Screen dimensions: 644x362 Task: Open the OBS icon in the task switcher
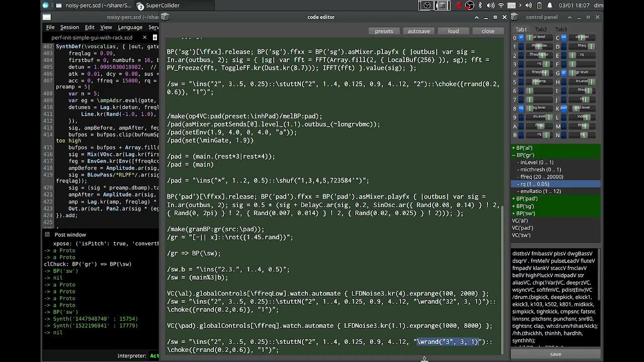click(427, 6)
